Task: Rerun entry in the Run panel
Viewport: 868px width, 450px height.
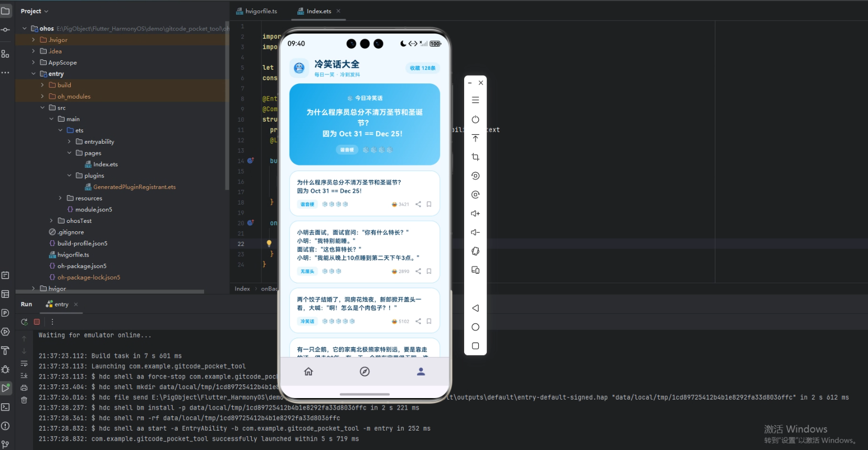Action: (x=24, y=322)
